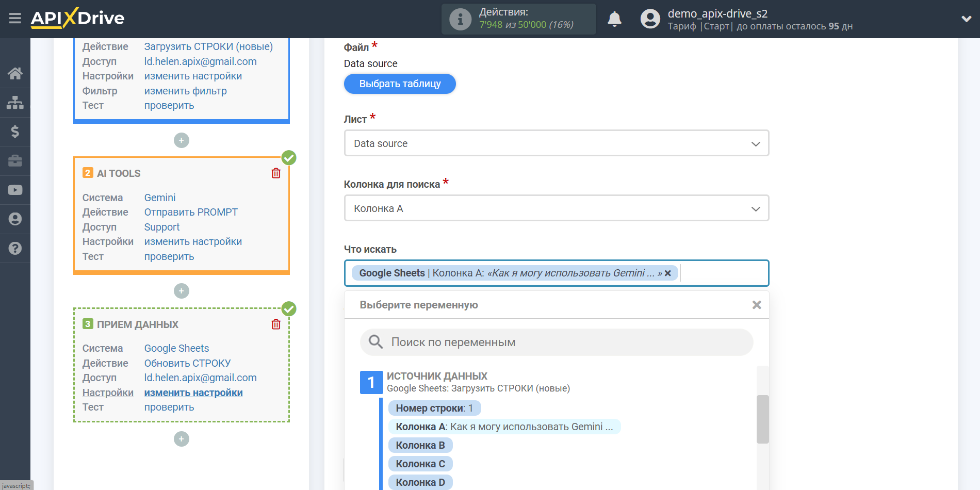Select the Номер строки variable
This screenshot has width=980, height=490.
pyautogui.click(x=434, y=408)
